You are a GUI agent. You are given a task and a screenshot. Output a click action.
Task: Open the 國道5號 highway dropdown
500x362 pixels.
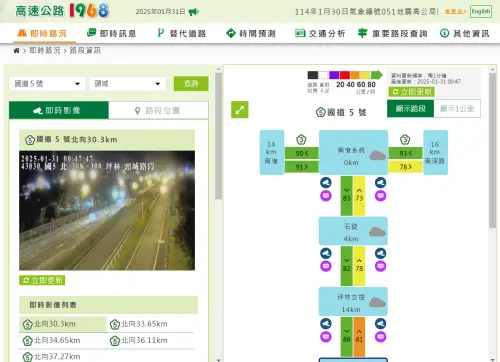point(47,84)
